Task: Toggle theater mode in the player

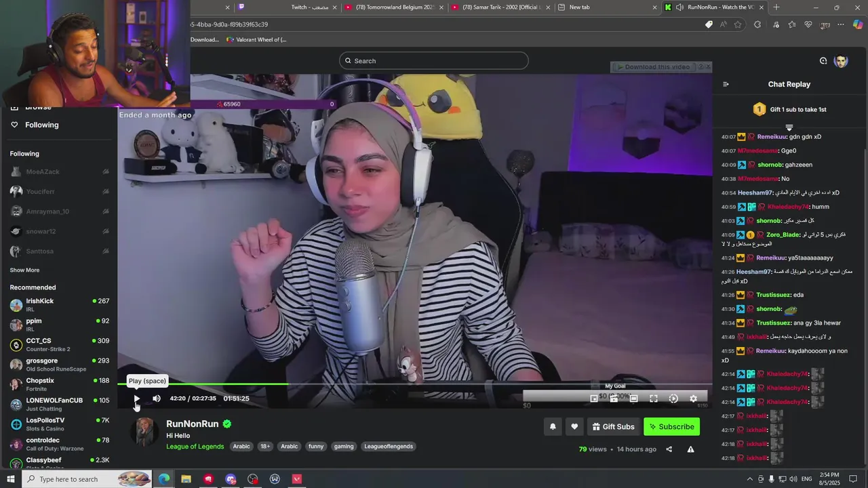Action: pos(633,399)
